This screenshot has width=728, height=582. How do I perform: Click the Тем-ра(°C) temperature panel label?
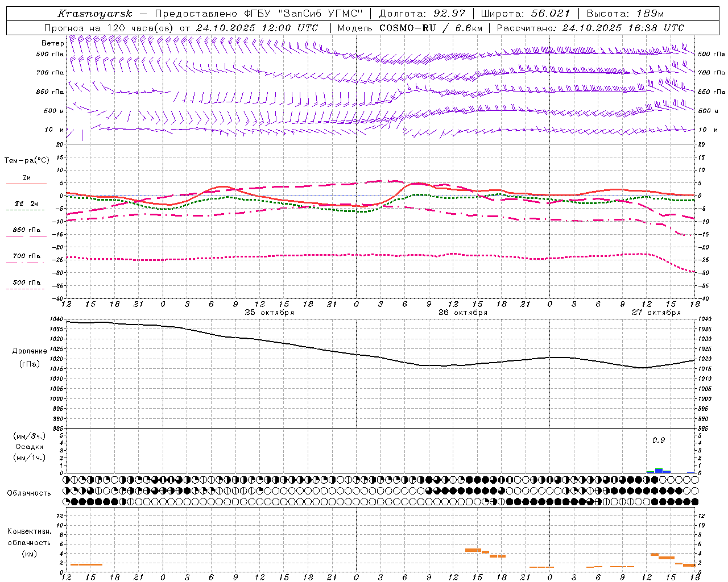(27, 161)
